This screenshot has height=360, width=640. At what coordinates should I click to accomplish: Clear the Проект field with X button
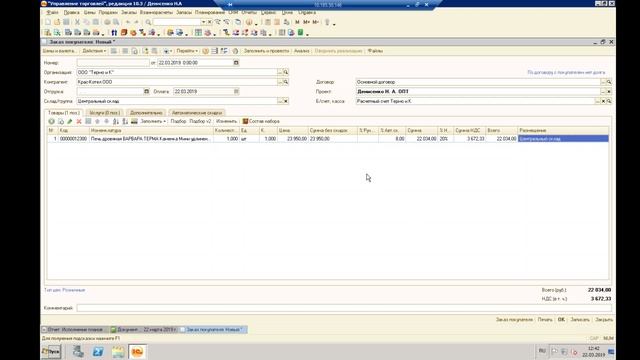[x=609, y=91]
